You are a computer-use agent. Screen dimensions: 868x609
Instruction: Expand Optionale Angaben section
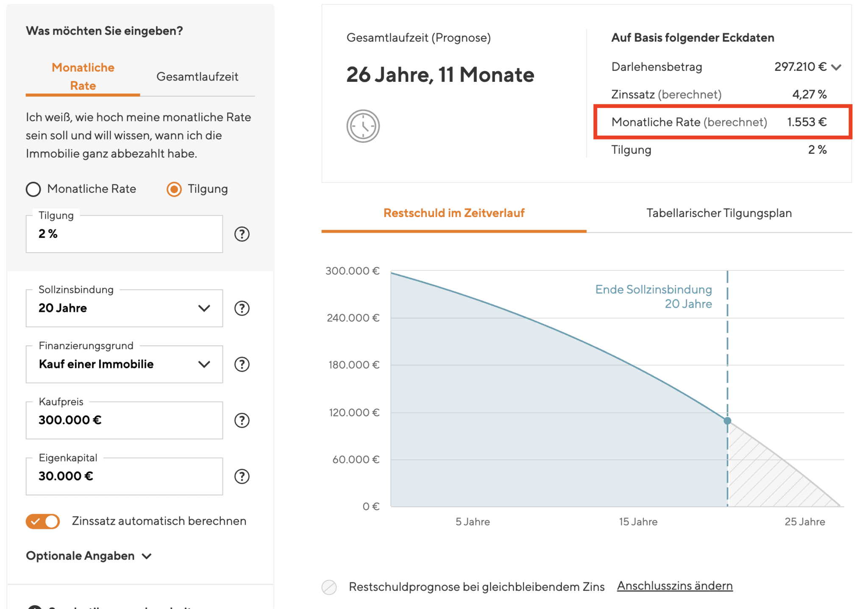[89, 556]
